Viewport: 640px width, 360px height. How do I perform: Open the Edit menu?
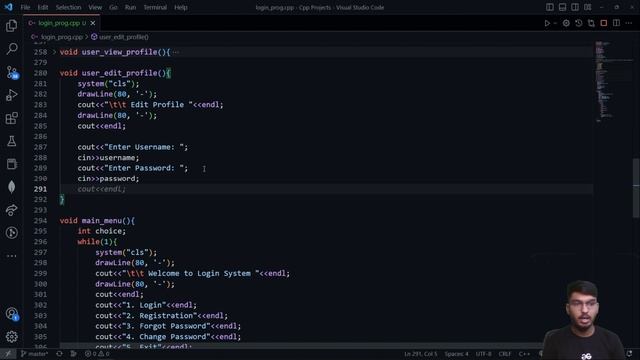click(43, 7)
